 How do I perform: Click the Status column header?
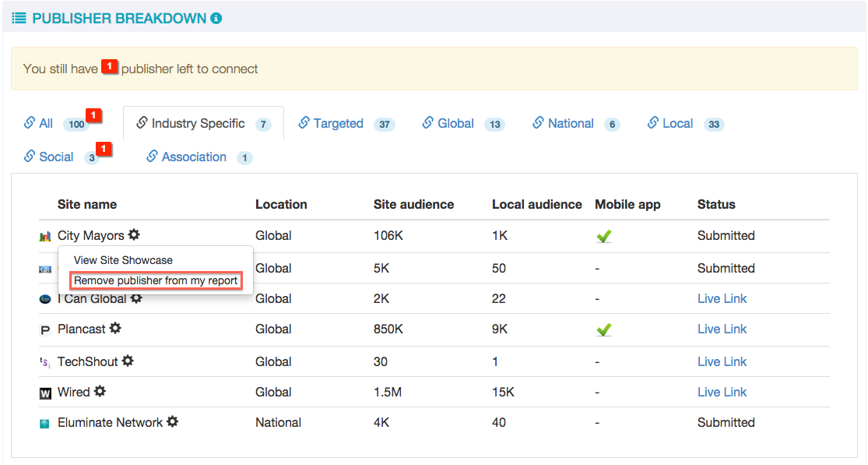(x=716, y=204)
